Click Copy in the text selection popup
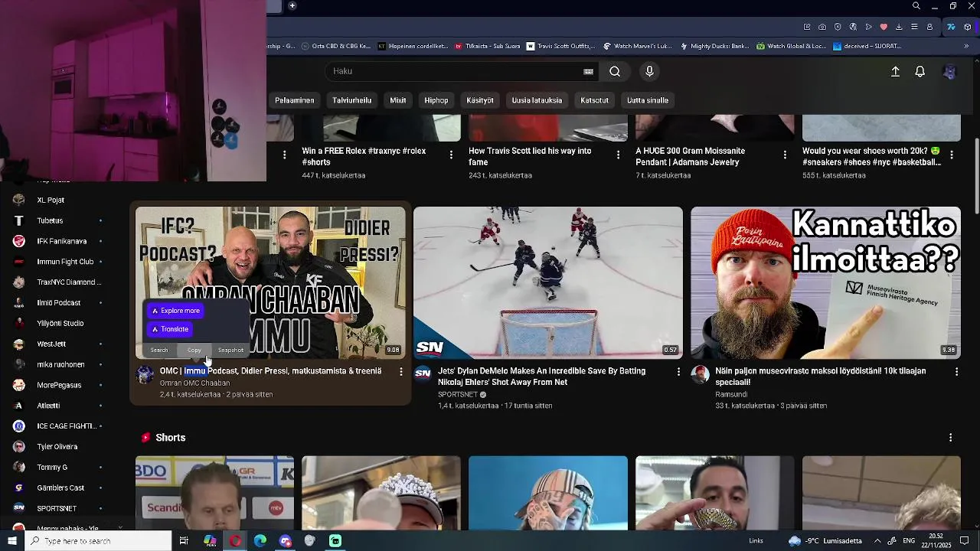Viewport: 980px width, 551px height. (194, 350)
